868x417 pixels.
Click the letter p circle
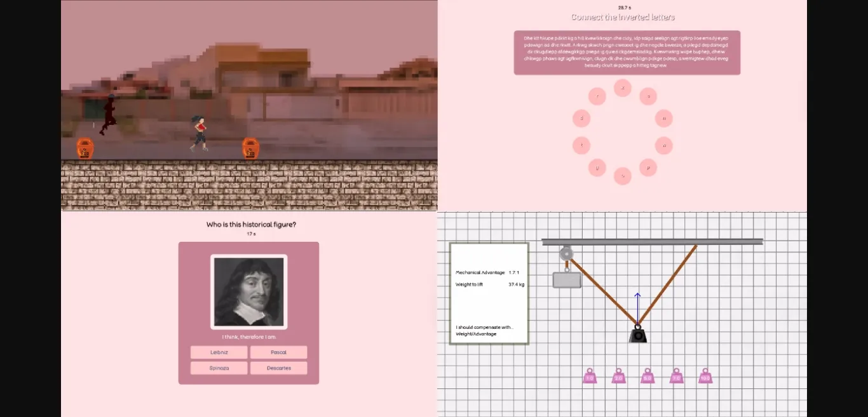pyautogui.click(x=648, y=167)
